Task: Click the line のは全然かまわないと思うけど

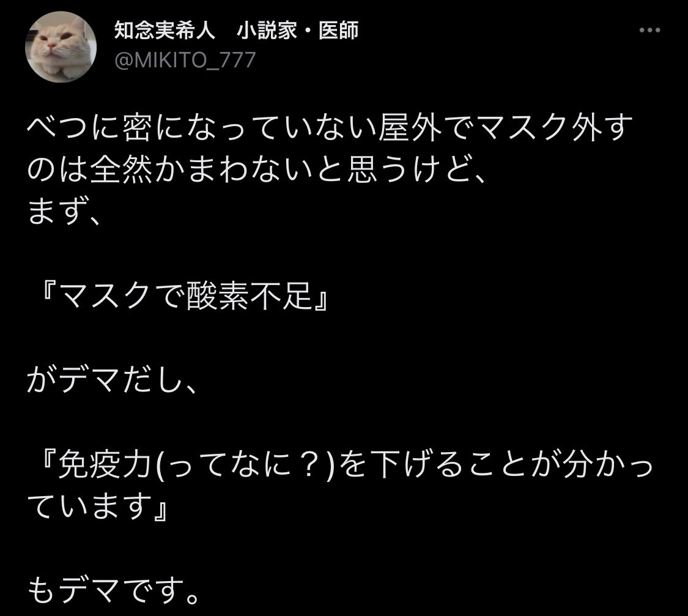Action: (257, 170)
